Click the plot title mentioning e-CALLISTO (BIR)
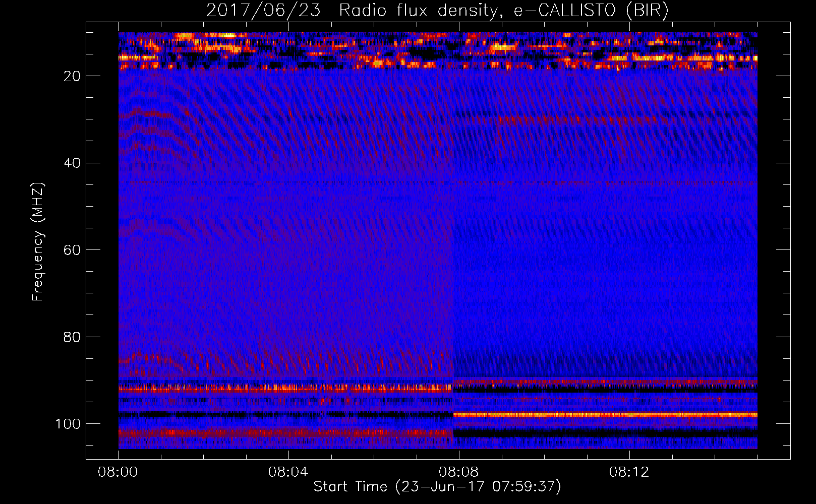 click(x=437, y=10)
